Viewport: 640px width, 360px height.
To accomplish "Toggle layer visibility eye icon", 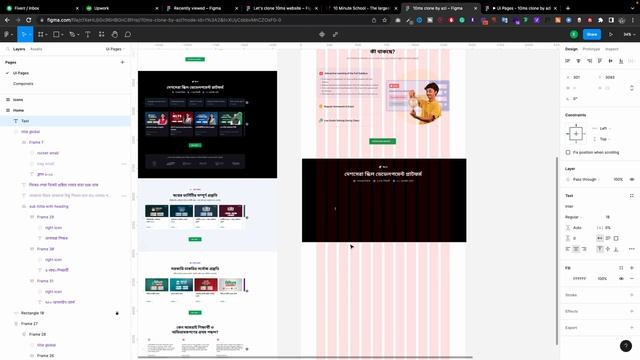I will (x=632, y=180).
